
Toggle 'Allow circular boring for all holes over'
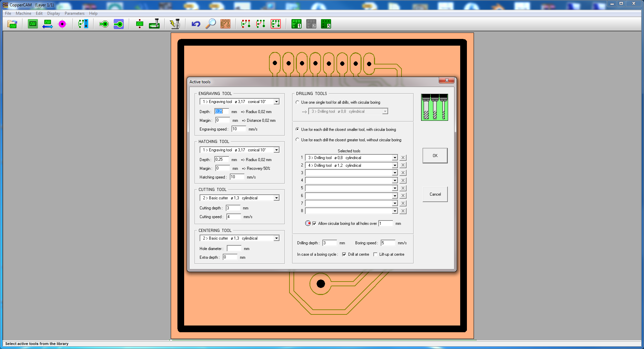(x=314, y=223)
